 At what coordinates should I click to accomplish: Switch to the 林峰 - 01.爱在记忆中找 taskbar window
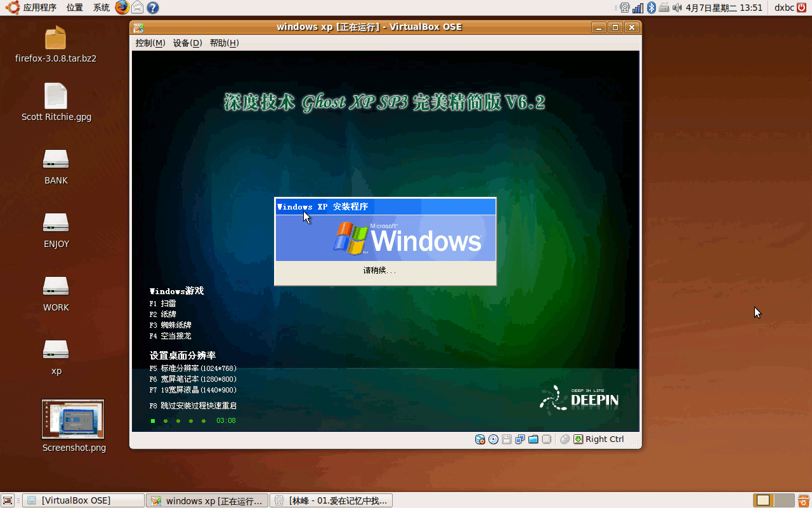point(331,500)
